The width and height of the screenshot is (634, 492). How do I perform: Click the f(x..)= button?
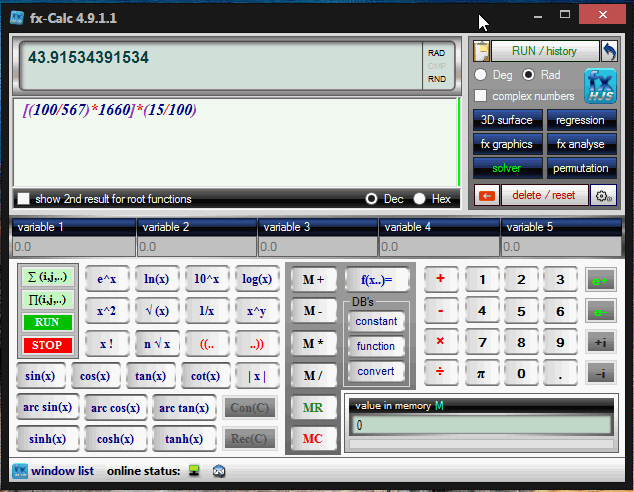377,280
